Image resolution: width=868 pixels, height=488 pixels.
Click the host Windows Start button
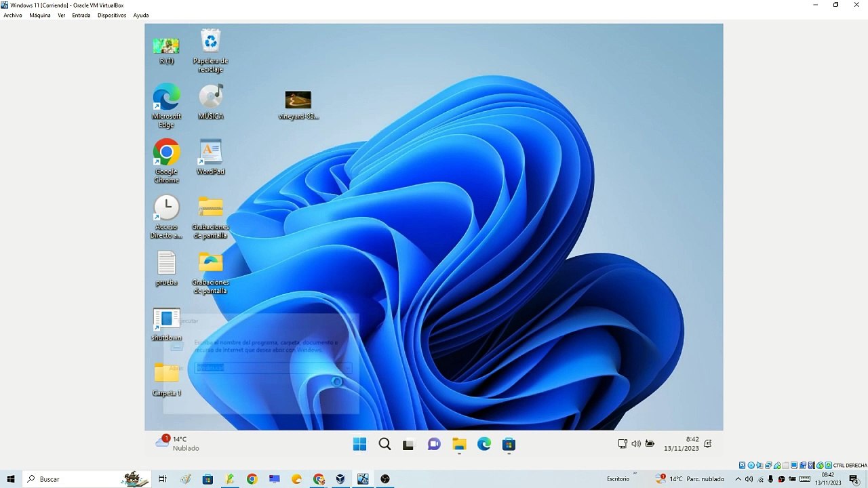11,479
